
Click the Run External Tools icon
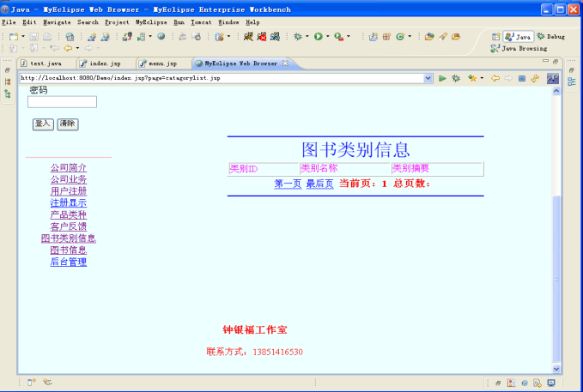338,36
